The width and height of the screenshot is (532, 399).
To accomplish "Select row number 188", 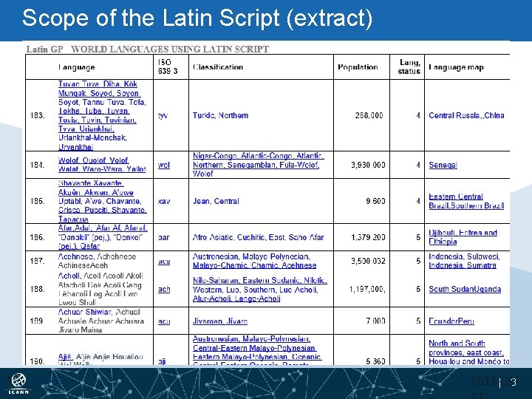I will click(38, 289).
